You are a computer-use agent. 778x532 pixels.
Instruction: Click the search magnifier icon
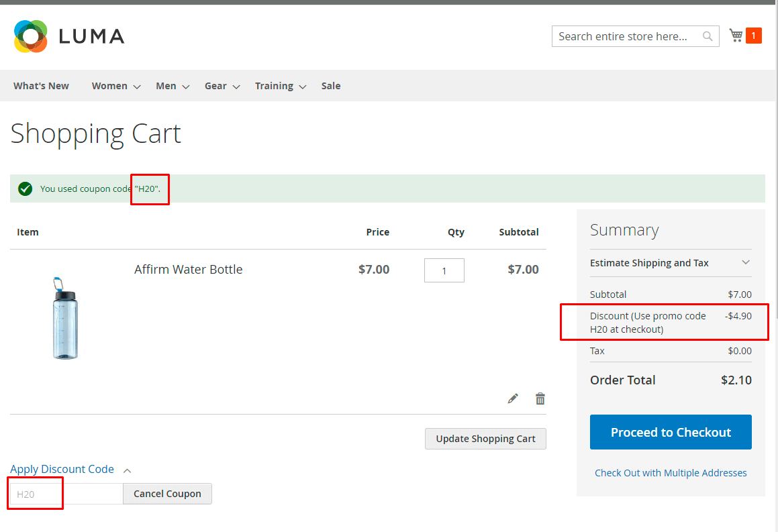coord(707,36)
